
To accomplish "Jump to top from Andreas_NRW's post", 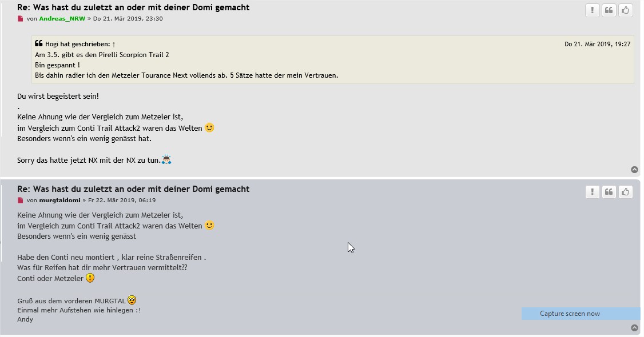I will (634, 170).
